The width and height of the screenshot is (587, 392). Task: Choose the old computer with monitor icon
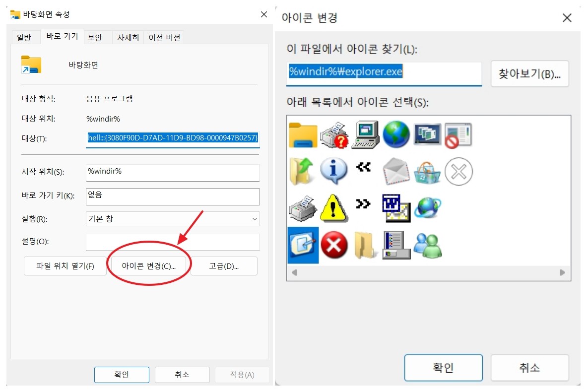pyautogui.click(x=365, y=134)
